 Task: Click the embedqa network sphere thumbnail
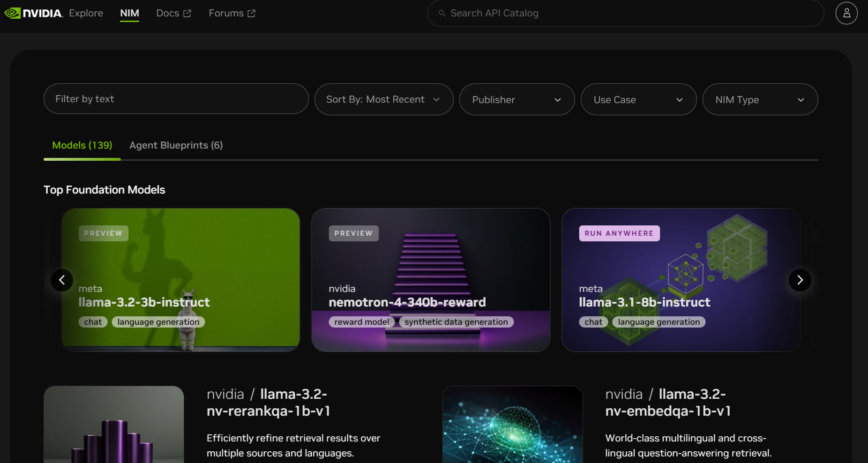click(x=513, y=425)
